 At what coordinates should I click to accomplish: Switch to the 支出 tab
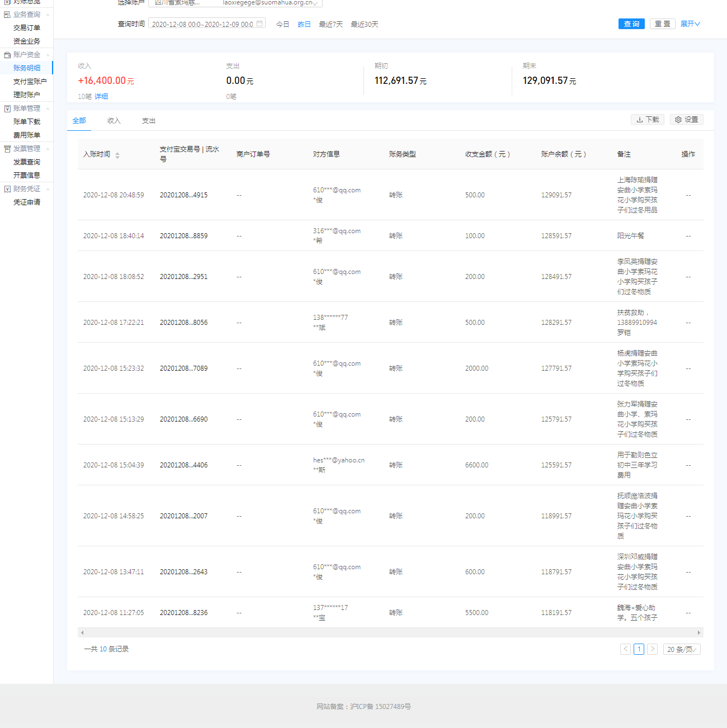[149, 121]
